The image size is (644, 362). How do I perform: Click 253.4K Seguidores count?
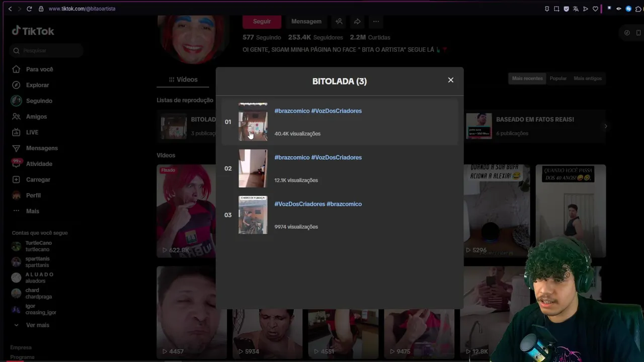[315, 37]
